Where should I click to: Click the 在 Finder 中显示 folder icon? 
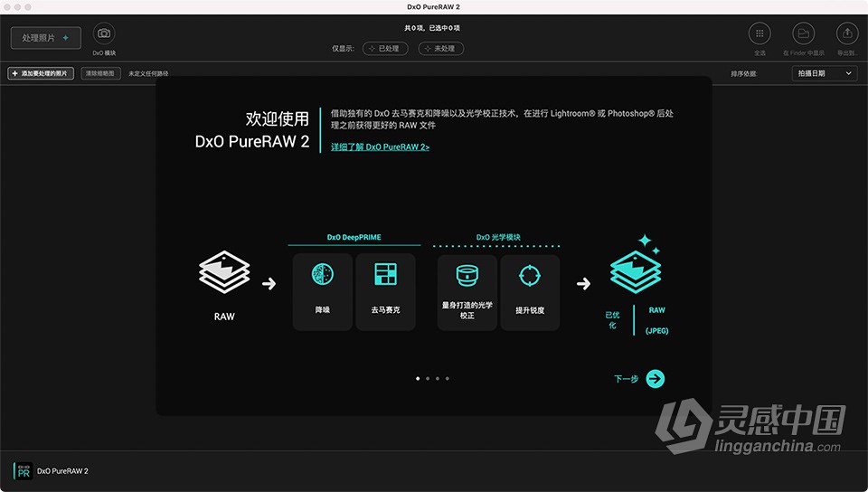pyautogui.click(x=803, y=33)
